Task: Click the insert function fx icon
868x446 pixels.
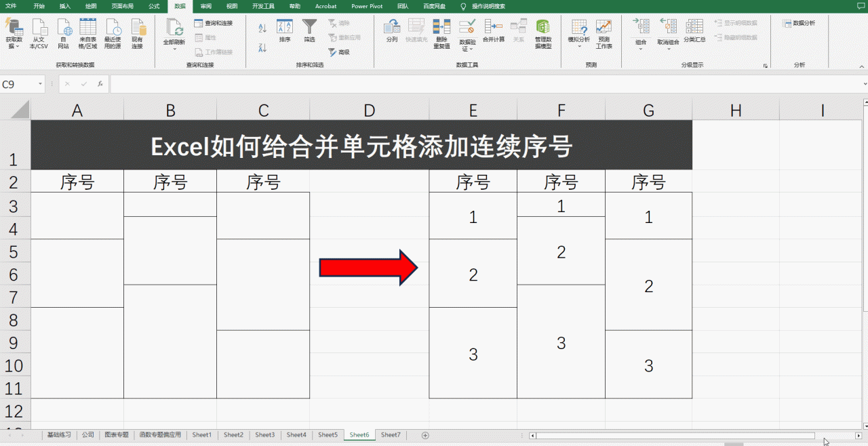Action: (100, 84)
